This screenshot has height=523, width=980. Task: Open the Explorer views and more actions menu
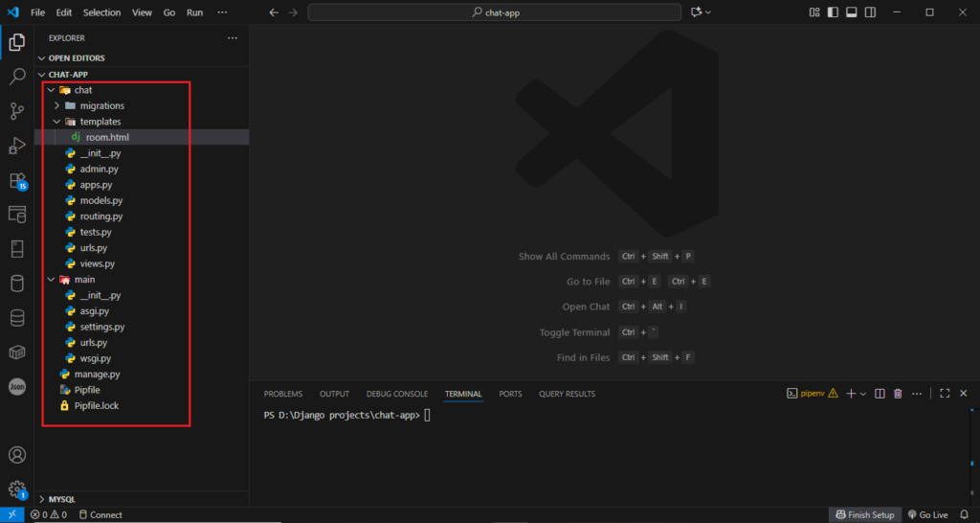coord(233,38)
